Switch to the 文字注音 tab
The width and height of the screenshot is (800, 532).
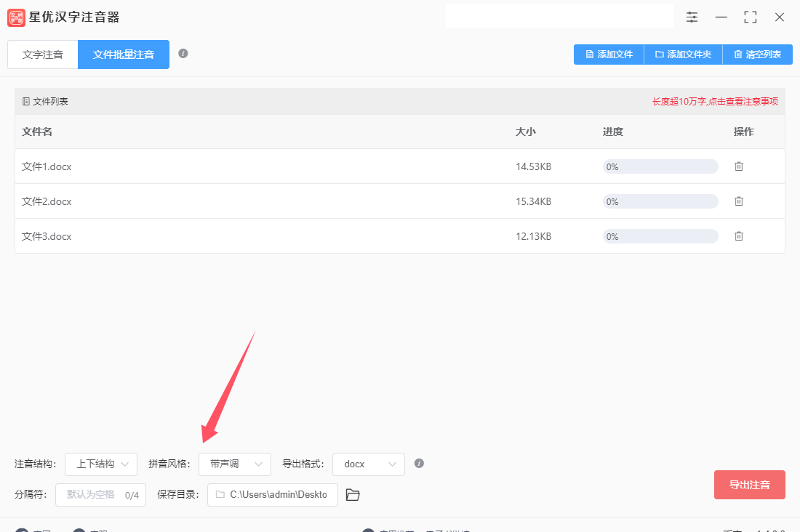(x=42, y=54)
